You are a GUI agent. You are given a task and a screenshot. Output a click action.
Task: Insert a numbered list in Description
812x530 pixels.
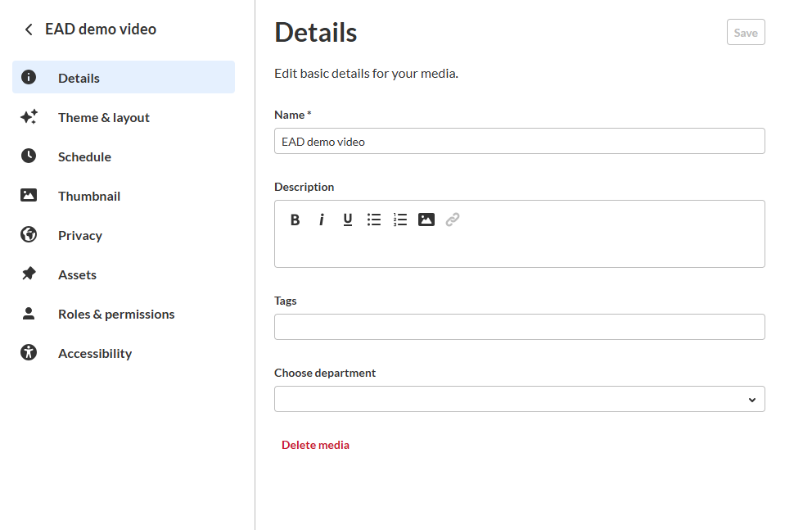tap(399, 220)
